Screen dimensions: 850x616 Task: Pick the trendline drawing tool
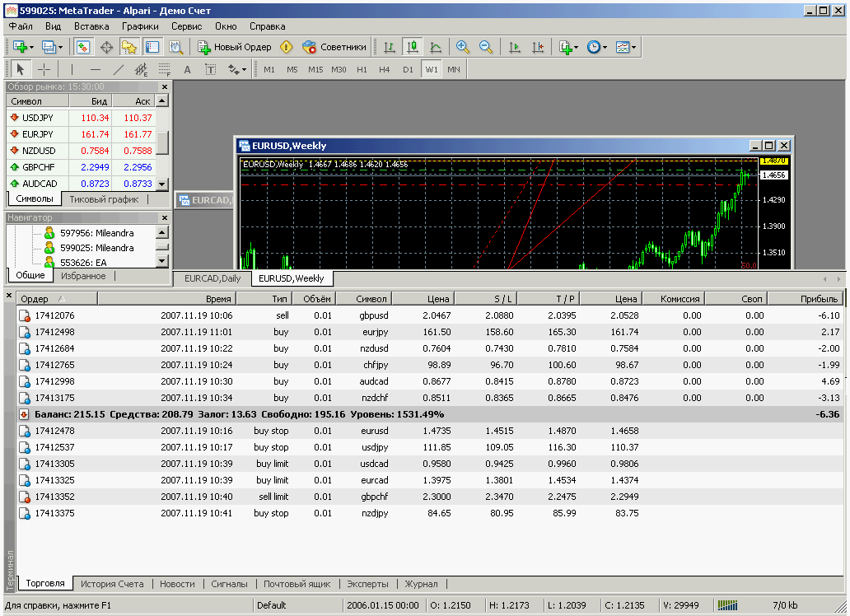click(118, 70)
